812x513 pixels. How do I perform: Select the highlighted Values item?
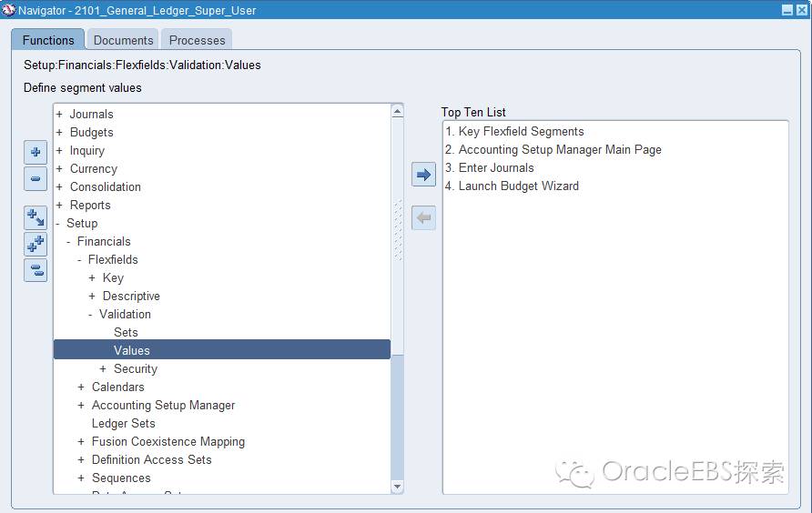221,350
